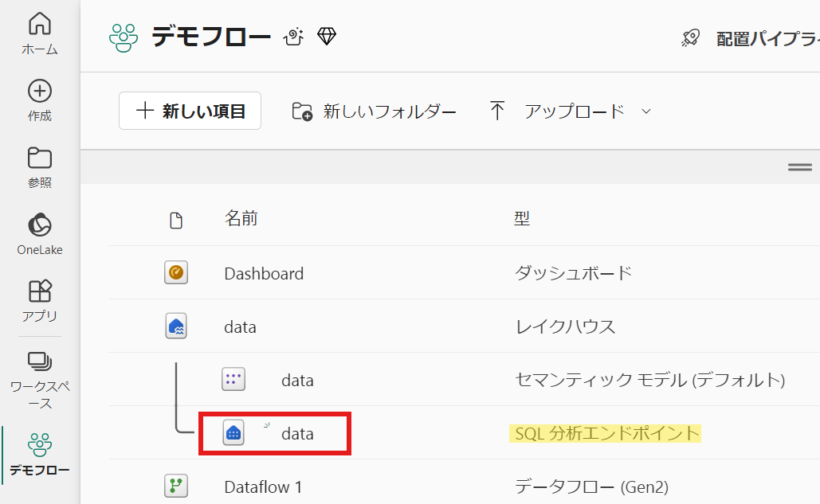The width and height of the screenshot is (820, 504).
Task: Sort by the 名前 (Name) column header
Action: pyautogui.click(x=241, y=218)
